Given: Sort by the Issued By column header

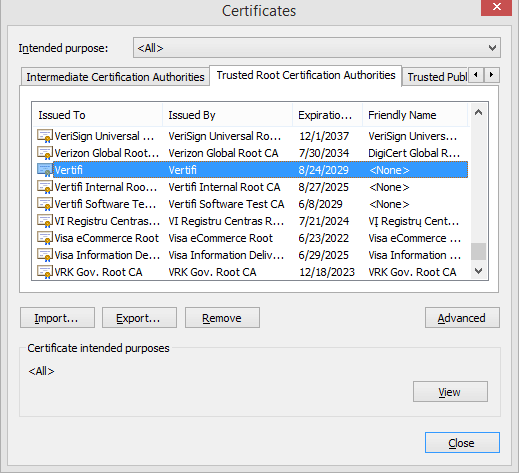Looking at the screenshot, I should (228, 115).
